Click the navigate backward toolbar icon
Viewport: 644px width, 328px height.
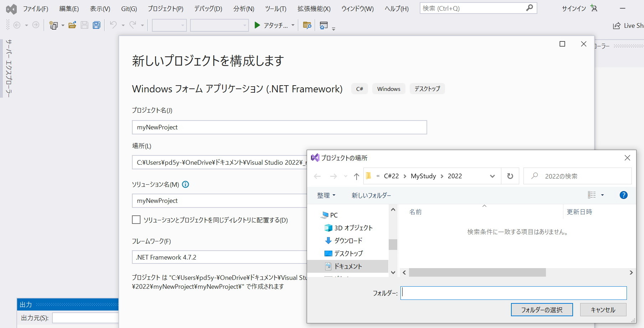(17, 25)
